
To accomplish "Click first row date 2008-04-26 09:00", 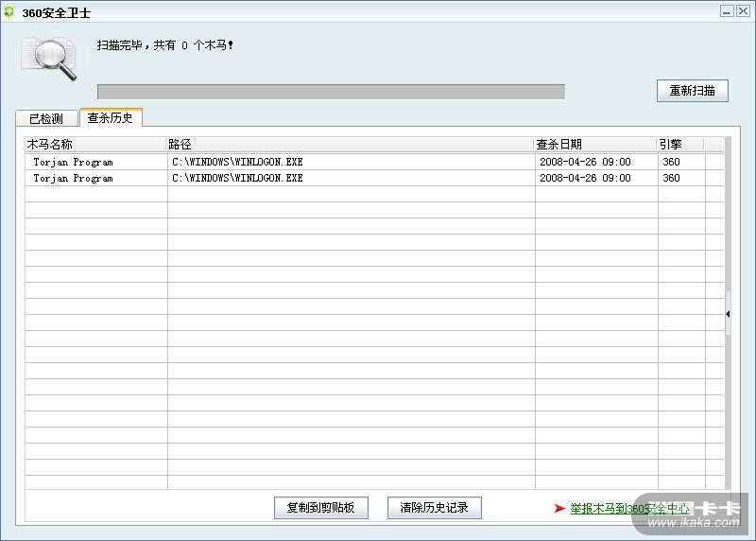I will coord(585,162).
